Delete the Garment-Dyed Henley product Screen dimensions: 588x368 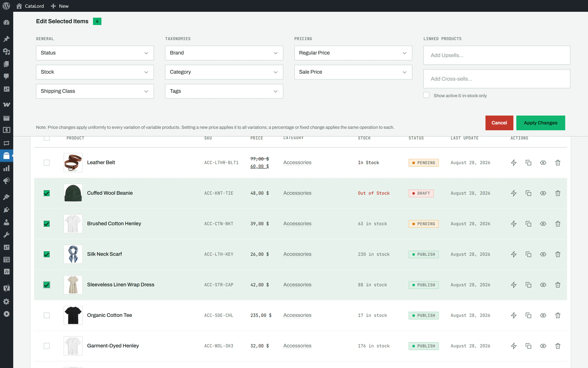coord(558,346)
